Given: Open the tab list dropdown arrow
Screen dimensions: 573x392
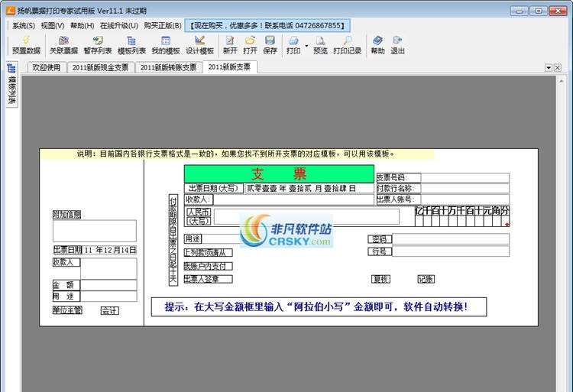Looking at the screenshot, I should [548, 67].
